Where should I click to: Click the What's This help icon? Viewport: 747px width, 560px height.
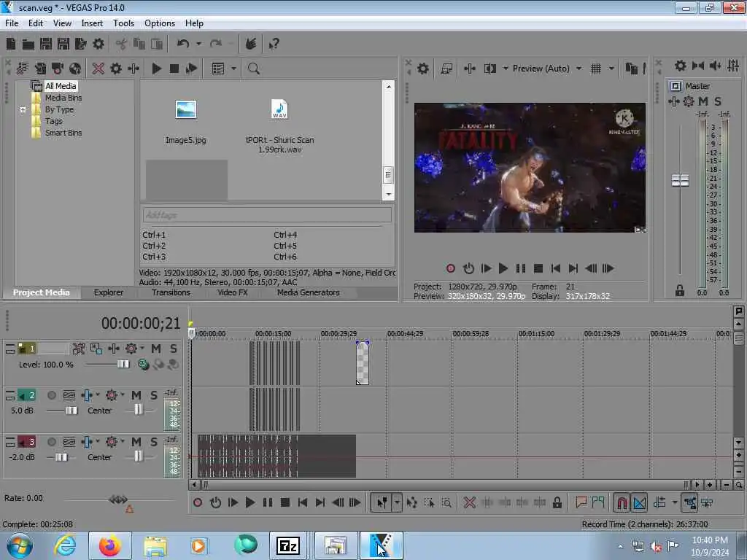274,44
